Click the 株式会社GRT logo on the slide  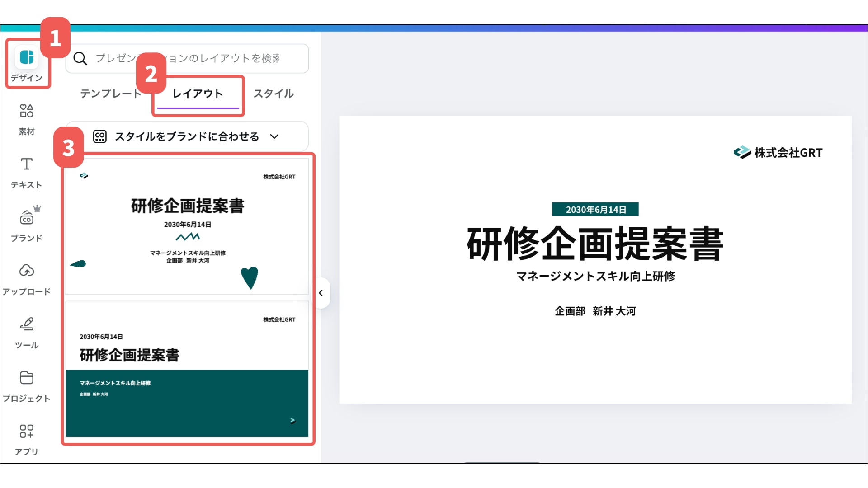click(778, 153)
